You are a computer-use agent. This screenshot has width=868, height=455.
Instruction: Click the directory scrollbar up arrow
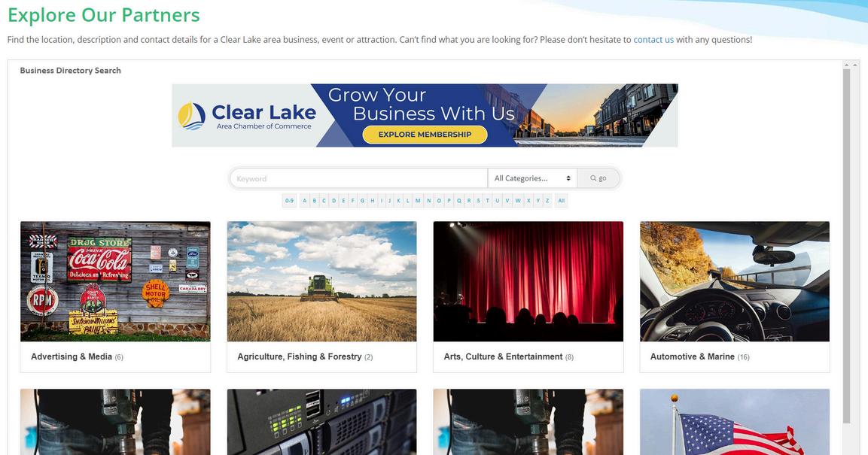(x=846, y=65)
